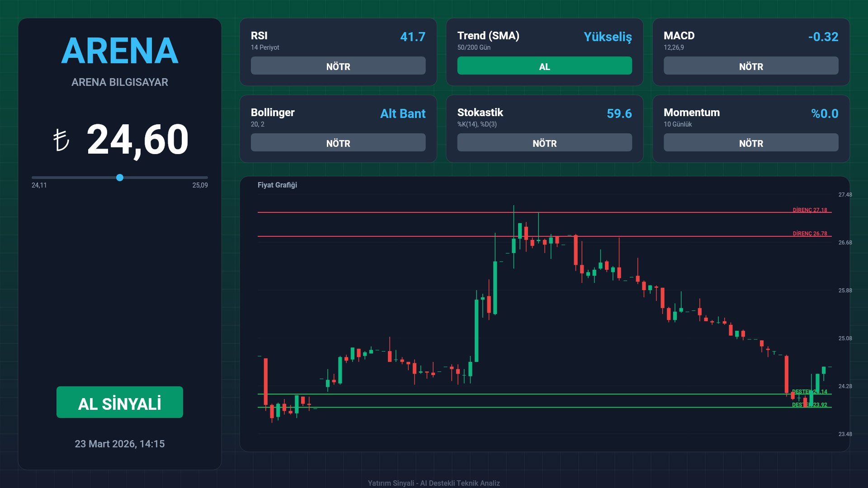Viewport: 868px width, 488px height.
Task: Click the NÖTR badge under Momentum
Action: coord(750,143)
